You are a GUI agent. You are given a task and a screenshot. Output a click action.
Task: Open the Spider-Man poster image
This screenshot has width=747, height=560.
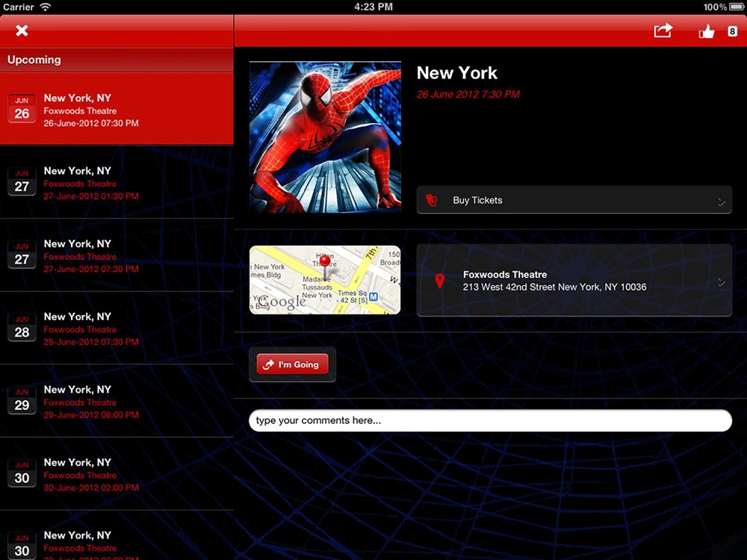pos(326,137)
